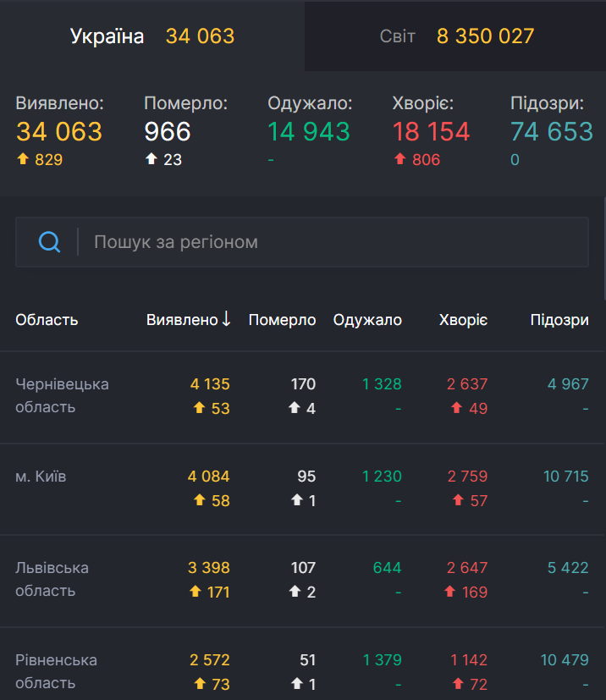Click the magnifier search icon
The image size is (606, 700).
[50, 242]
